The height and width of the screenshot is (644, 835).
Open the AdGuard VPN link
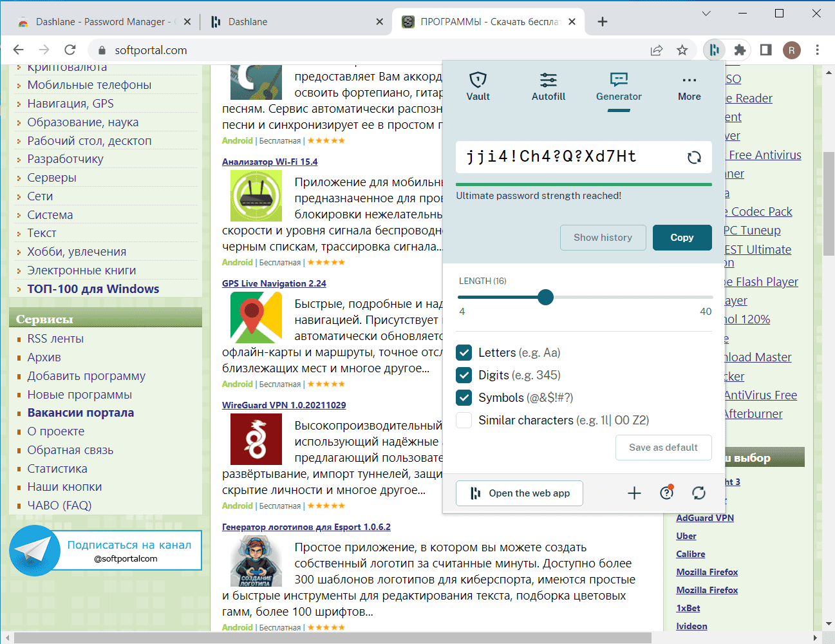[705, 518]
